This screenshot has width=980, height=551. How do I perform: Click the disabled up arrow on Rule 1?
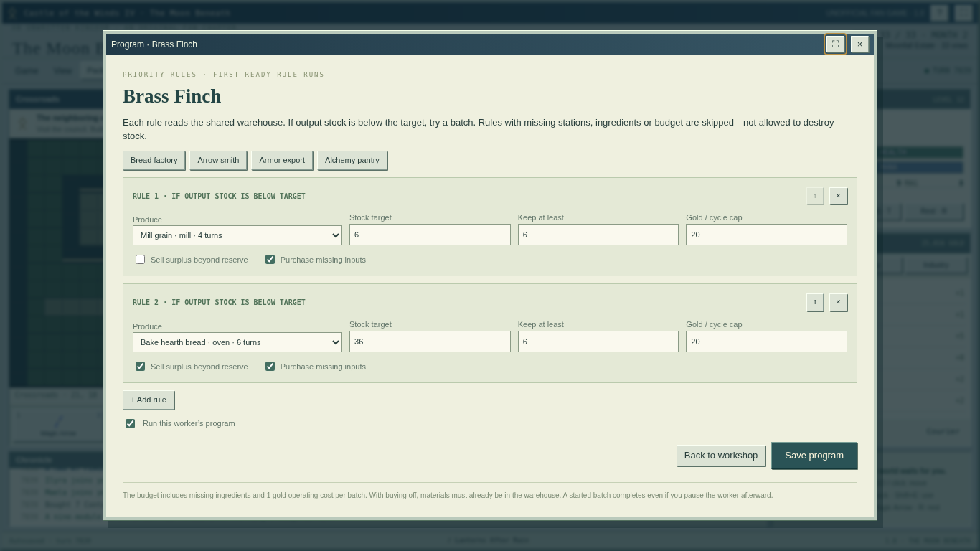[815, 196]
